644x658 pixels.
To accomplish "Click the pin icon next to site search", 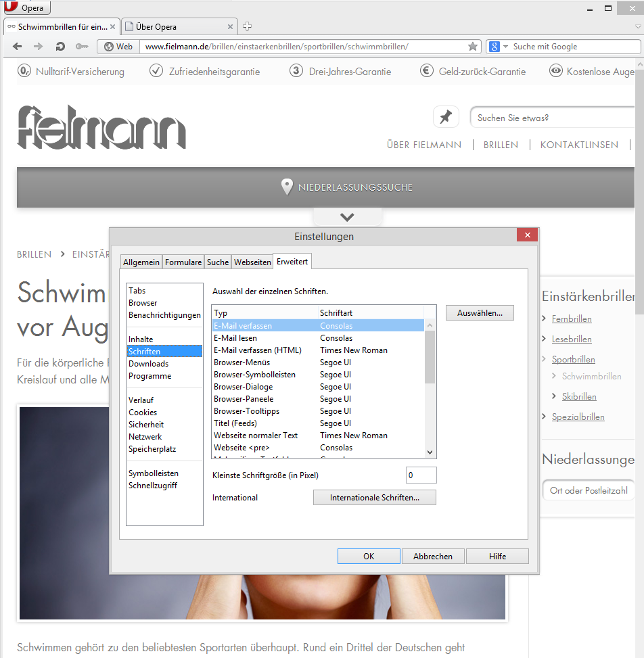I will (x=446, y=117).
